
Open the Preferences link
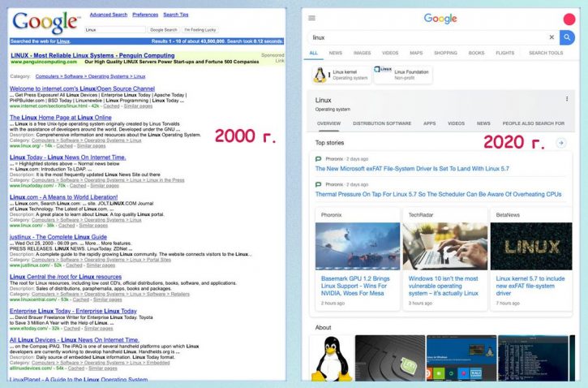(x=145, y=15)
